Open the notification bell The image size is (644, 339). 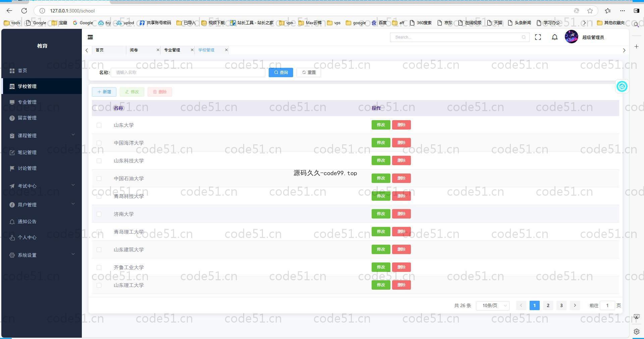[x=555, y=37]
